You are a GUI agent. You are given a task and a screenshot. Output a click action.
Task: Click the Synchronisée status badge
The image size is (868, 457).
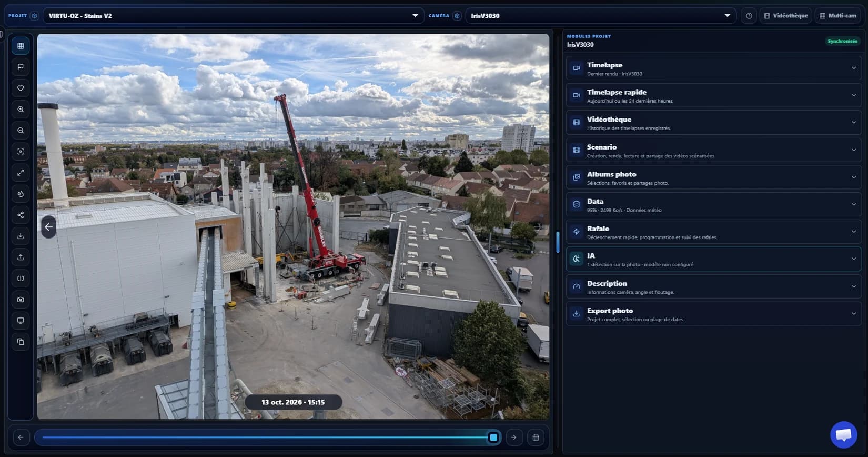pyautogui.click(x=842, y=41)
